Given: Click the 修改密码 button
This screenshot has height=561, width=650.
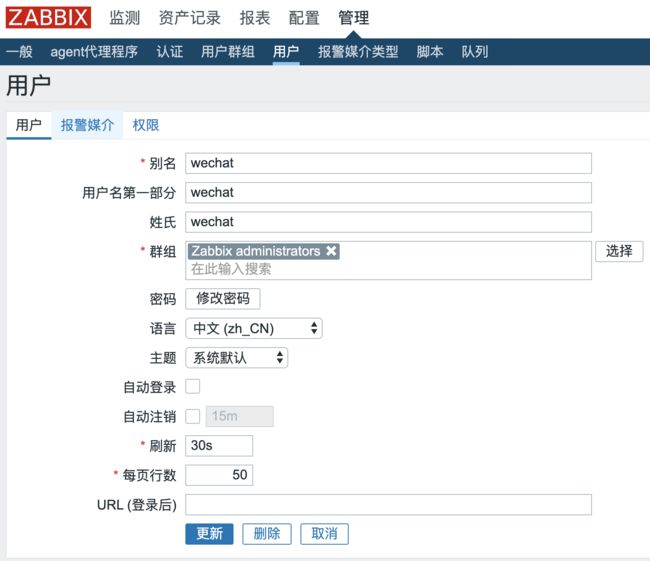Looking at the screenshot, I should tap(223, 299).
